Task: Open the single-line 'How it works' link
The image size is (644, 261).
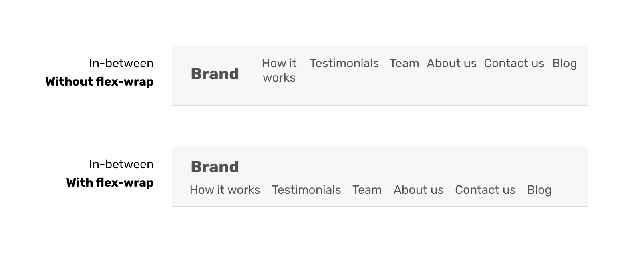Action: click(225, 190)
